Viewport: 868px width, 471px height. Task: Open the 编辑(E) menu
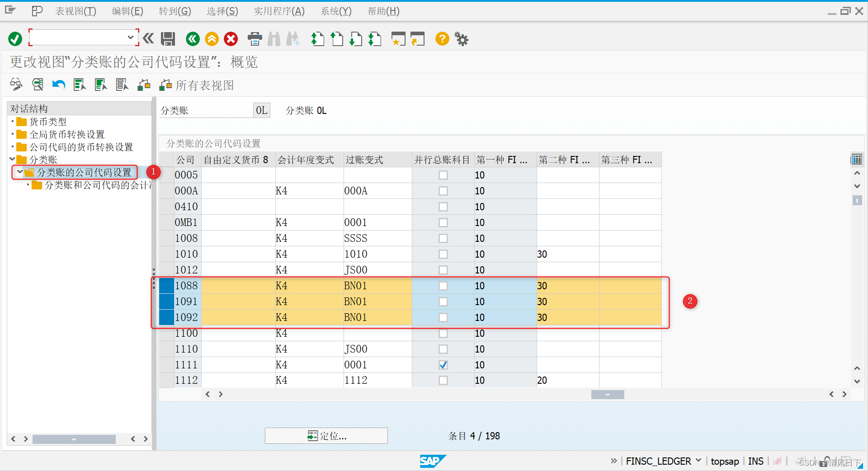pos(127,11)
